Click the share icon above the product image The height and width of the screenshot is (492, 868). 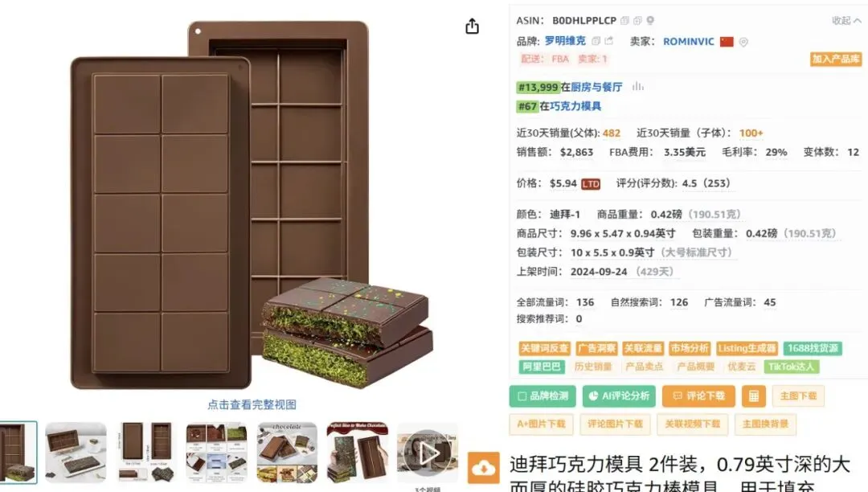tap(472, 26)
